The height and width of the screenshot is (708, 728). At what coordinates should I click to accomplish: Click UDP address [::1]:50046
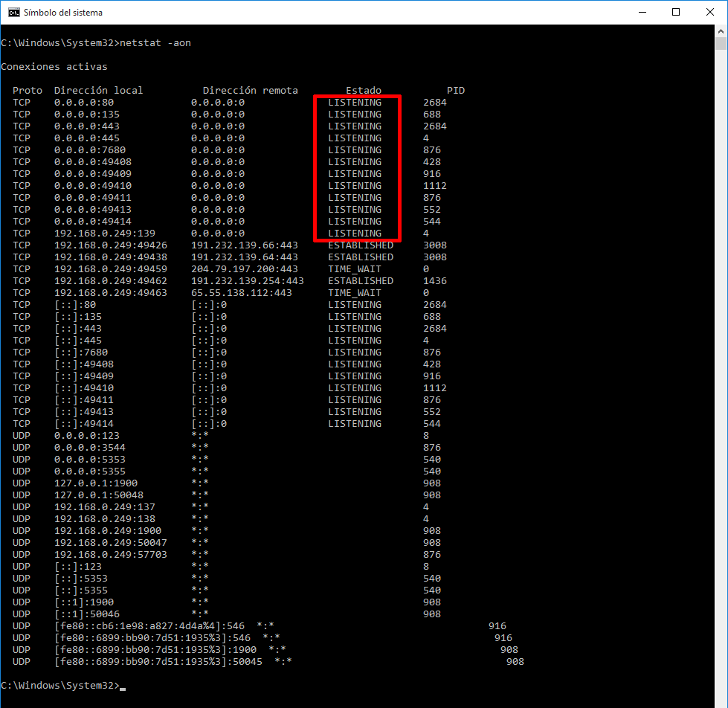pyautogui.click(x=87, y=614)
